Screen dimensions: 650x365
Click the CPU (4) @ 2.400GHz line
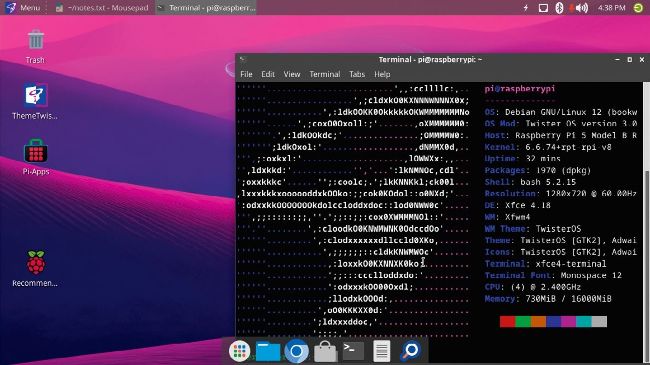(x=533, y=287)
